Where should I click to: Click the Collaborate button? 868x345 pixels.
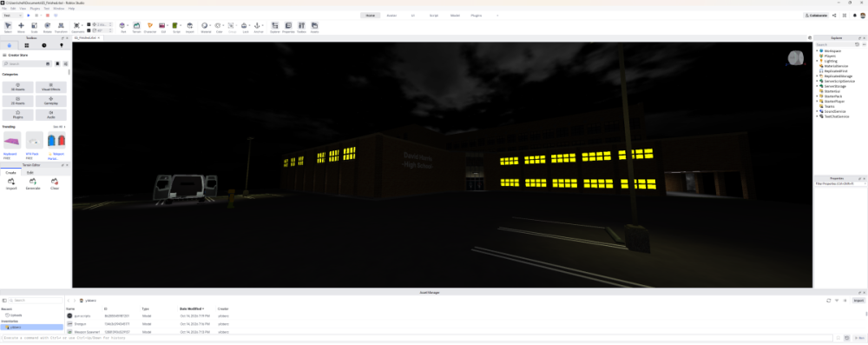pos(817,16)
